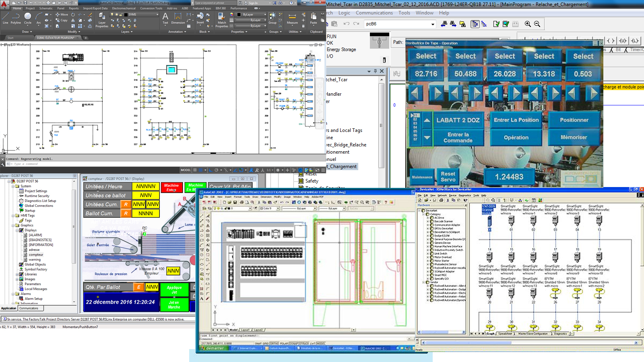The height and width of the screenshot is (362, 644).
Task: Click the 1.24483 value field on HMI panel
Action: coord(509,177)
